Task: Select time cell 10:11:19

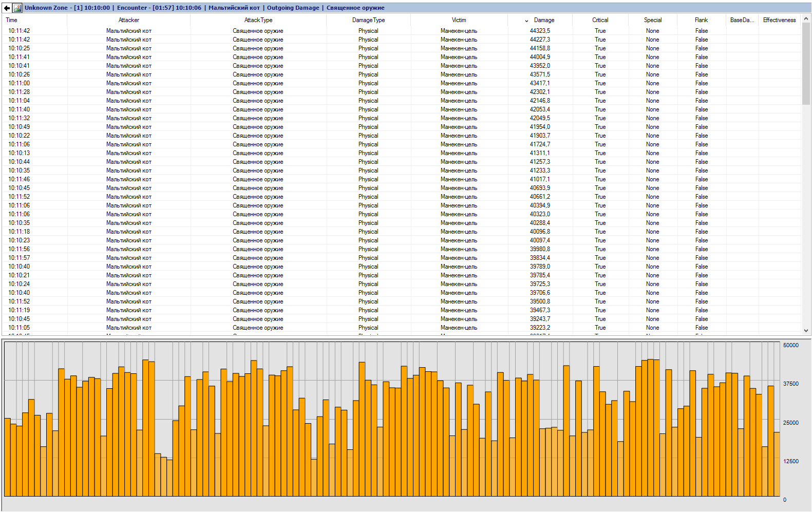Action: [19, 310]
